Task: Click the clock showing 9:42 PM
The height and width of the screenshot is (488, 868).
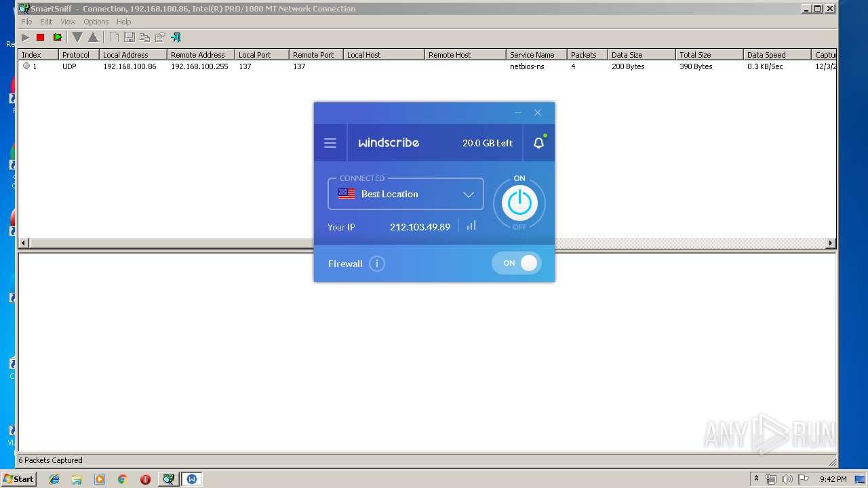Action: (833, 479)
